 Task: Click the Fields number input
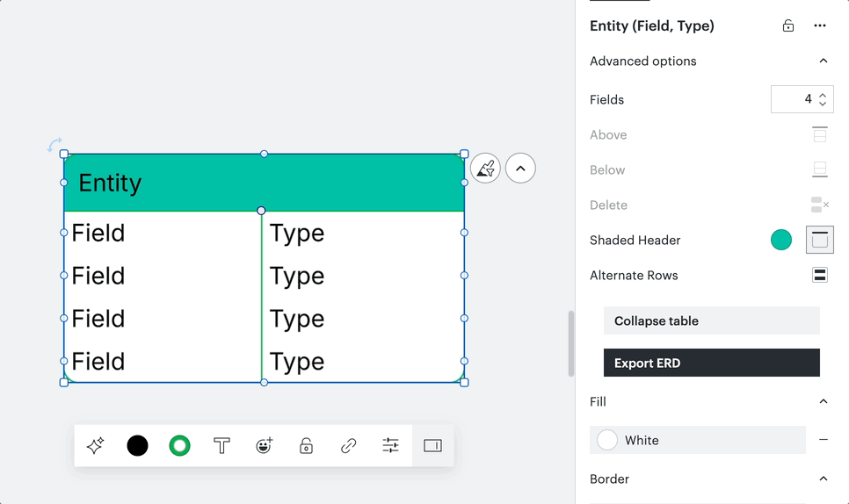[802, 99]
